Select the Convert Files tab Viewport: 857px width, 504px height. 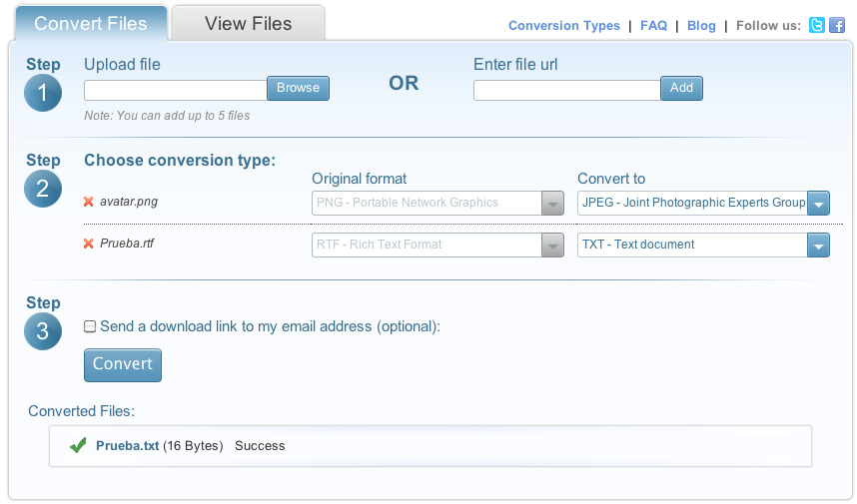[90, 24]
